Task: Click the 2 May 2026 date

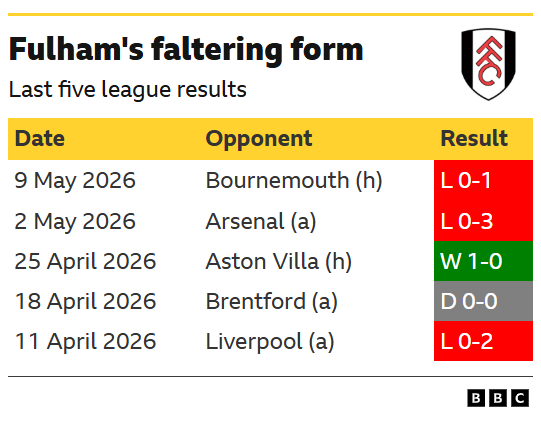Action: 75,221
